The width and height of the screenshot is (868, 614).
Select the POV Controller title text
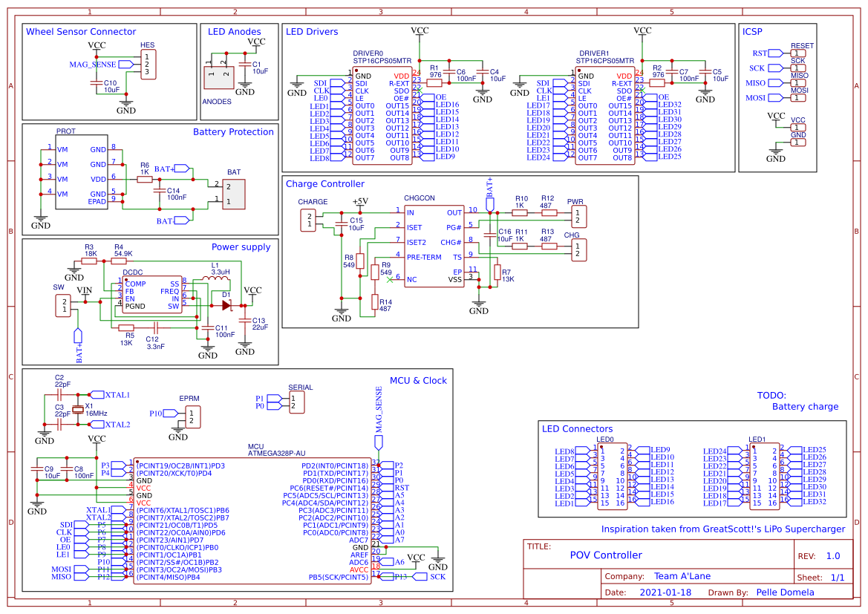606,555
